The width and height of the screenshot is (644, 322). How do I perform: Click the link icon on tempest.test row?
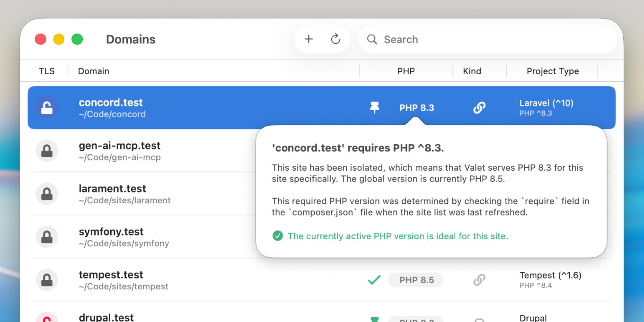tap(479, 280)
